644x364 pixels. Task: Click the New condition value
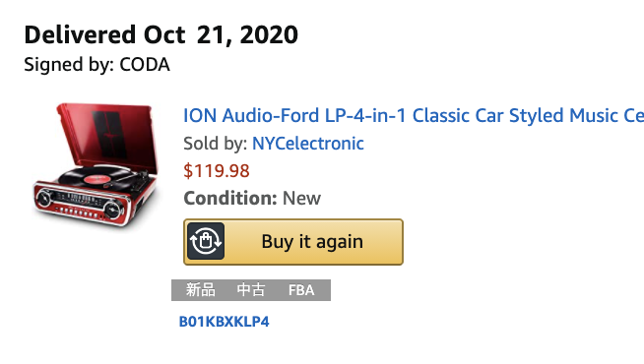click(x=301, y=199)
